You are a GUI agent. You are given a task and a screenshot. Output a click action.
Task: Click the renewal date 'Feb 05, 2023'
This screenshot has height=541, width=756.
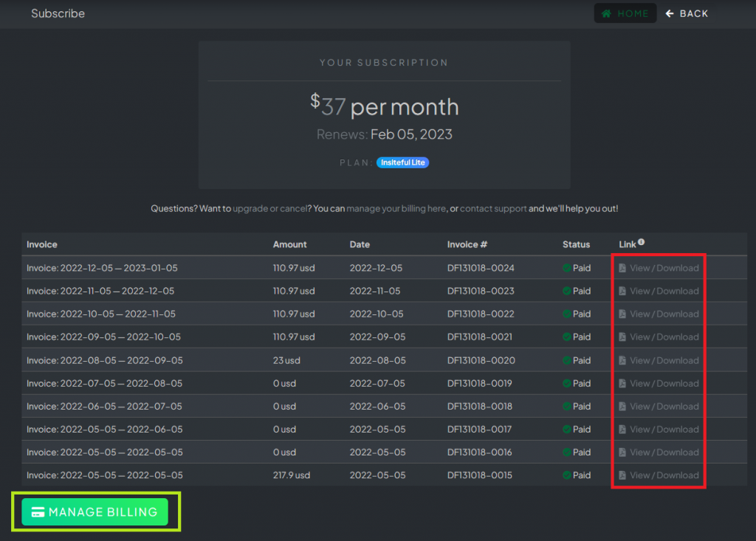coord(411,134)
